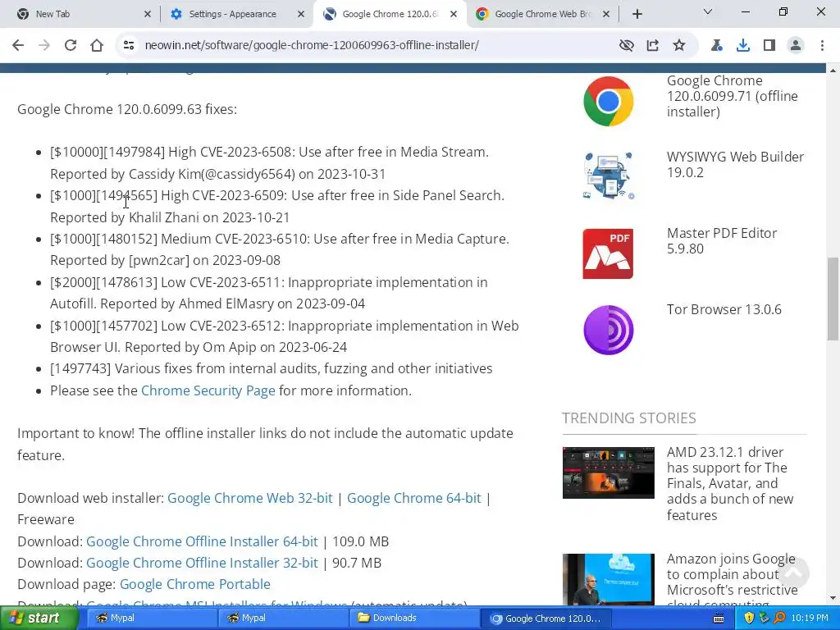The width and height of the screenshot is (840, 630).
Task: Read AMD 23.12.1 driver story
Action: pyautogui.click(x=729, y=483)
